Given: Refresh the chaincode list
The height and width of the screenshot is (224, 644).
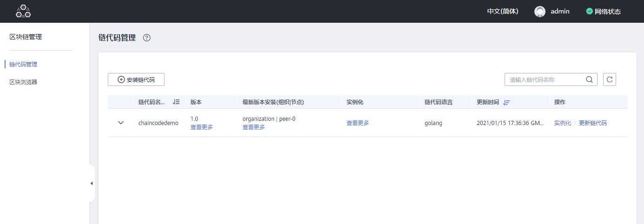Looking at the screenshot, I should (x=610, y=79).
